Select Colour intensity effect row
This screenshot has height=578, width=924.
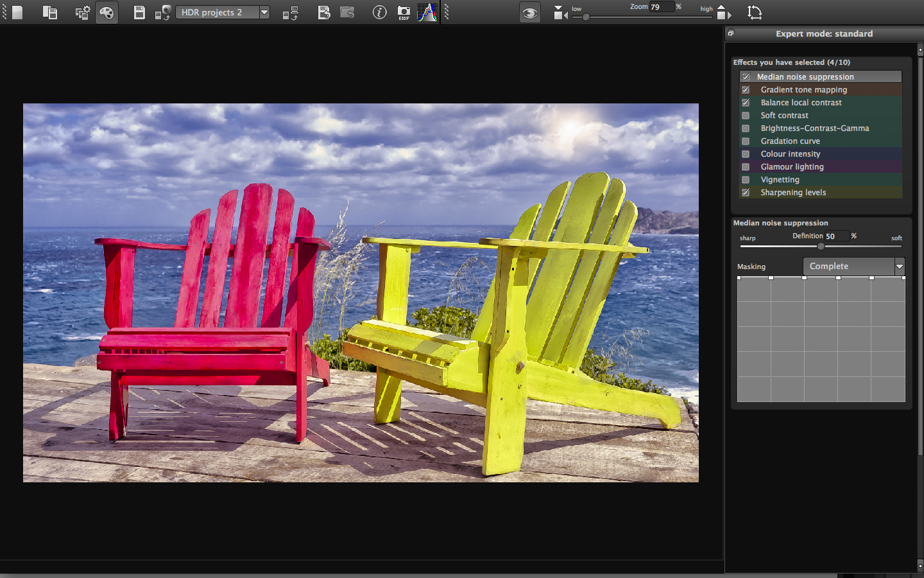821,153
